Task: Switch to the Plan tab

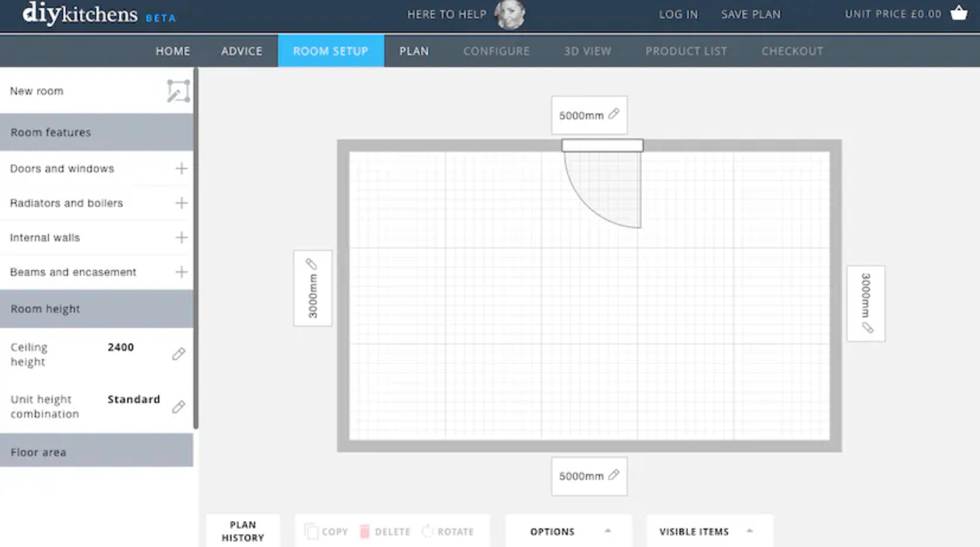Action: click(x=414, y=51)
